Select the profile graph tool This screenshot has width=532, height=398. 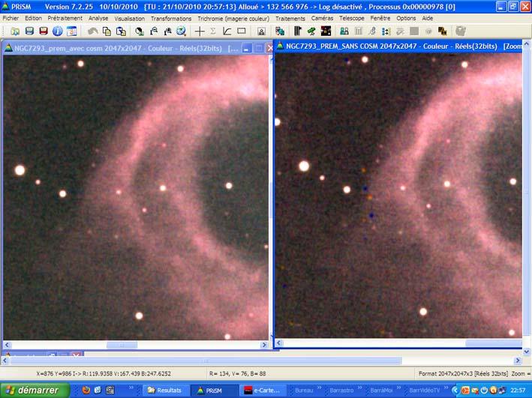point(227,31)
